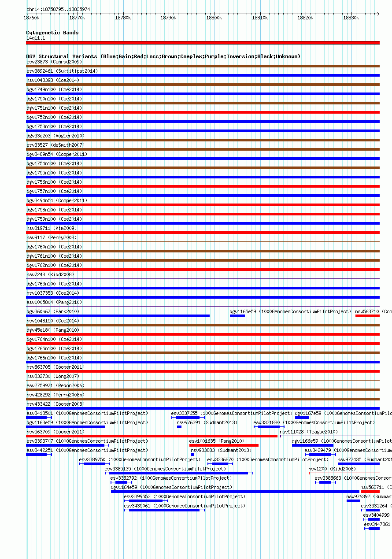392x559 pixels.
Task: Click the 18820k ruler position
Action: (x=305, y=18)
